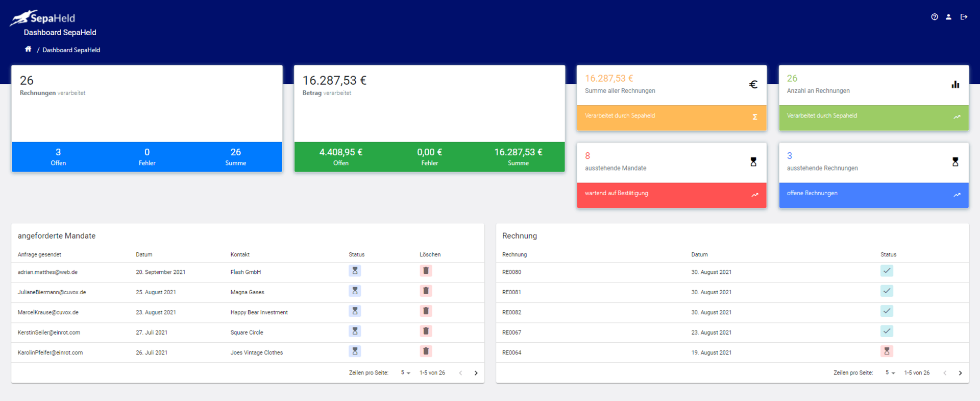
Task: Sort mandates by Datum column header
Action: point(144,254)
